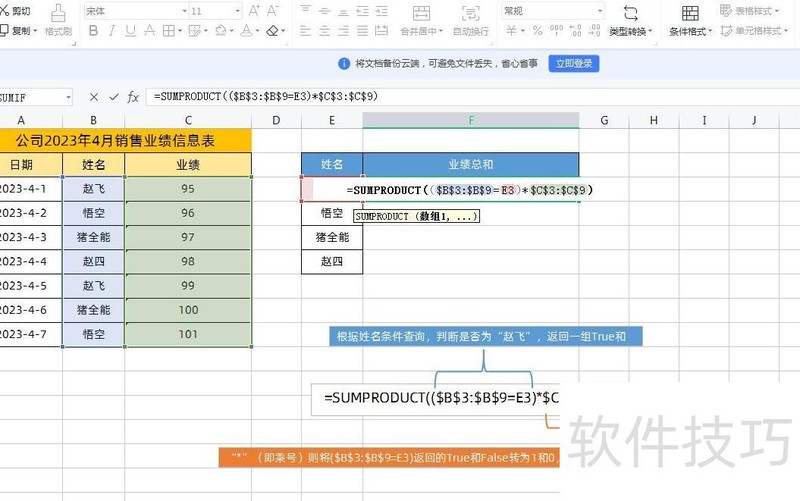Toggle Wrap Text (自动换行)
The image size is (800, 501).
470,20
